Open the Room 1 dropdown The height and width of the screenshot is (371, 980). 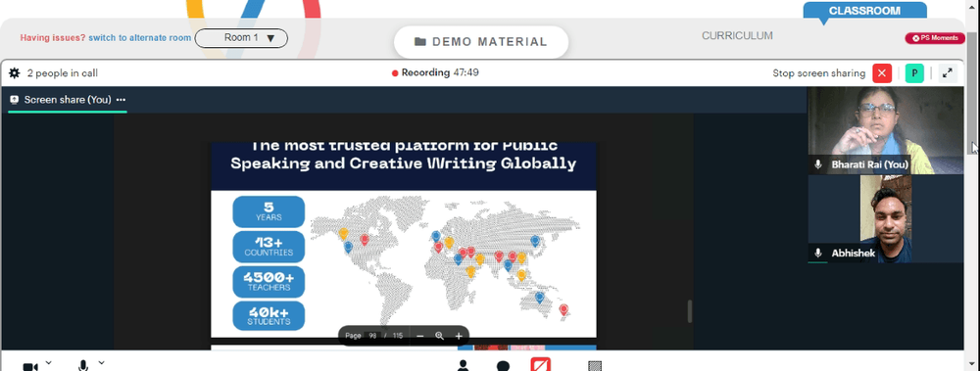(x=241, y=38)
